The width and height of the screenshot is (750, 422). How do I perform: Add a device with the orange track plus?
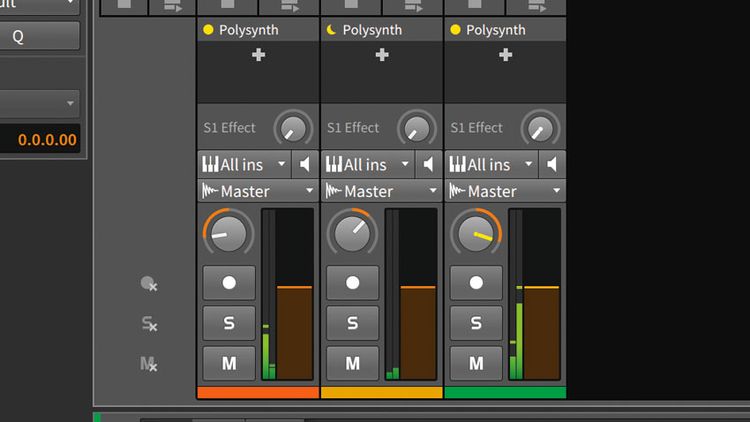(x=258, y=55)
